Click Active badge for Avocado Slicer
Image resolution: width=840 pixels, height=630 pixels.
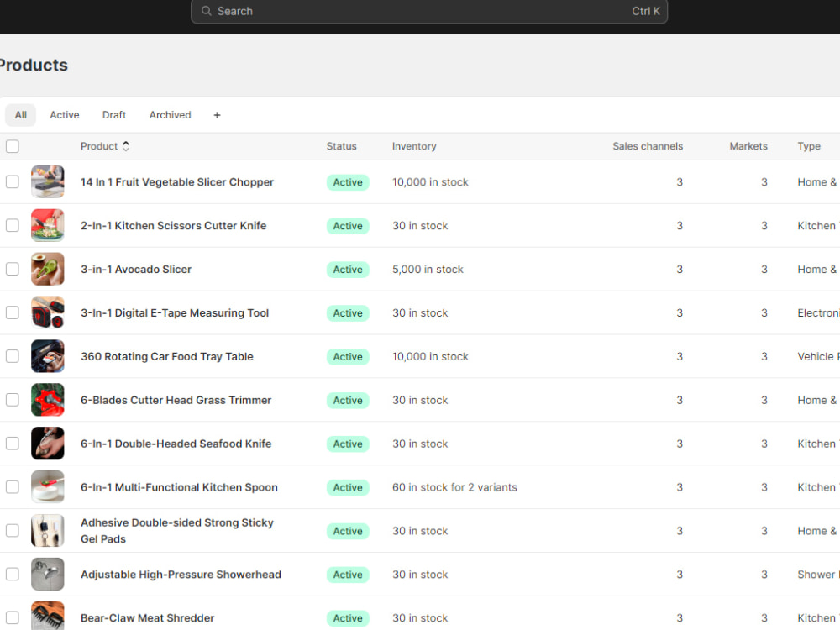pyautogui.click(x=348, y=270)
